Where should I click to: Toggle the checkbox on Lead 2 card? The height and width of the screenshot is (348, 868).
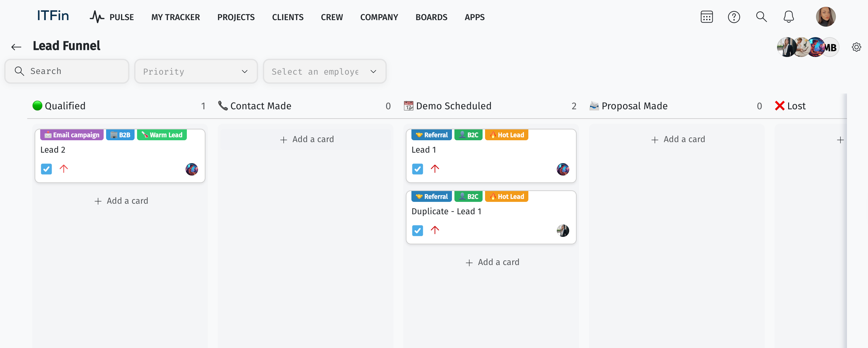(46, 169)
